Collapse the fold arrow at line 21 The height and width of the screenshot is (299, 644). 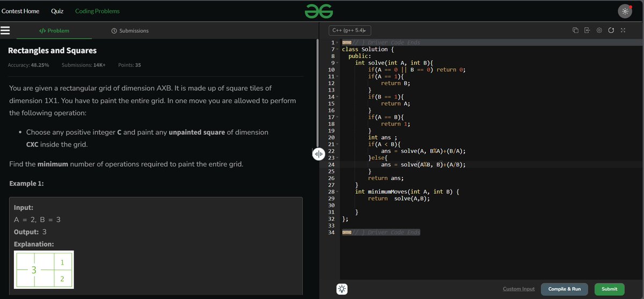tap(337, 144)
